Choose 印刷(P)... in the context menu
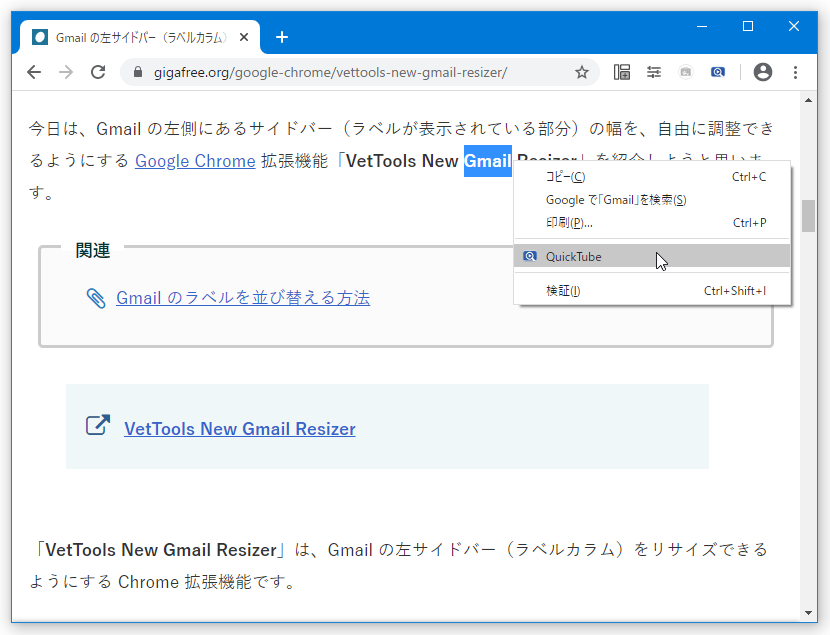The width and height of the screenshot is (830, 635). click(x=652, y=223)
